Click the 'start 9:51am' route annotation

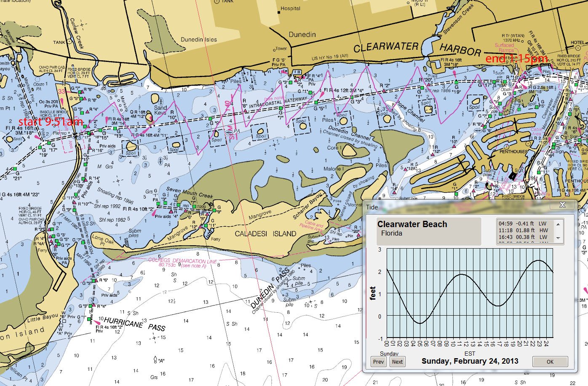point(51,123)
